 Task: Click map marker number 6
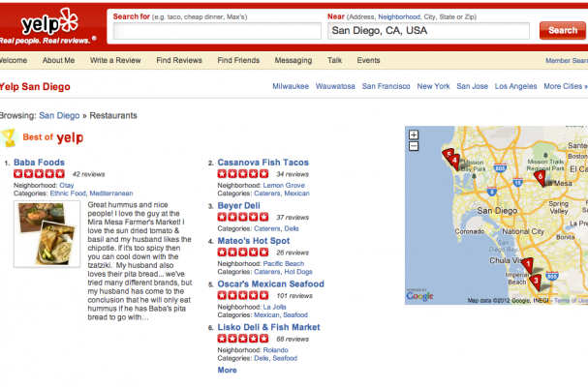pyautogui.click(x=541, y=178)
